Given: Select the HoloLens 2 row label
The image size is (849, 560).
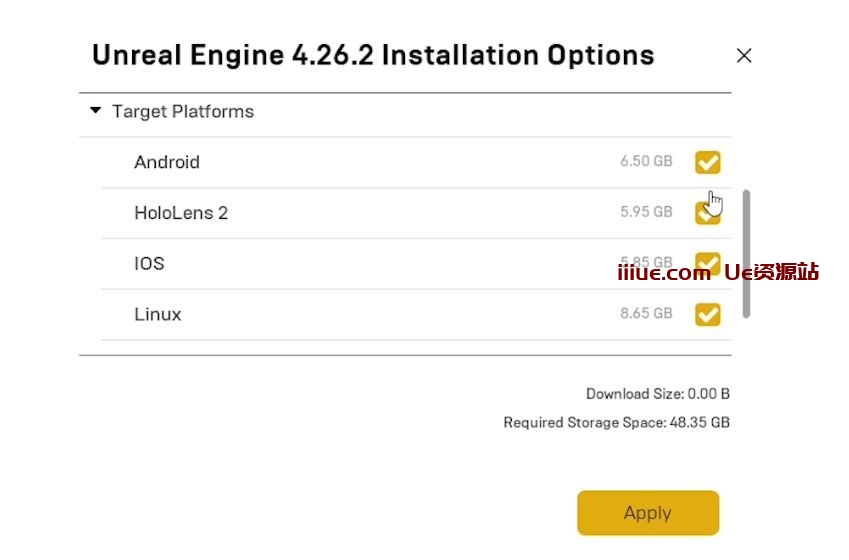Looking at the screenshot, I should point(181,213).
